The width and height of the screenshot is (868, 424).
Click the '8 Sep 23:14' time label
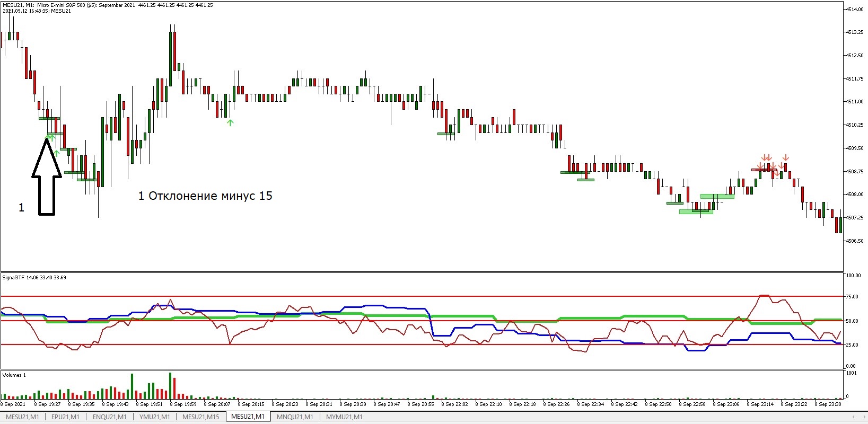[x=760, y=404]
